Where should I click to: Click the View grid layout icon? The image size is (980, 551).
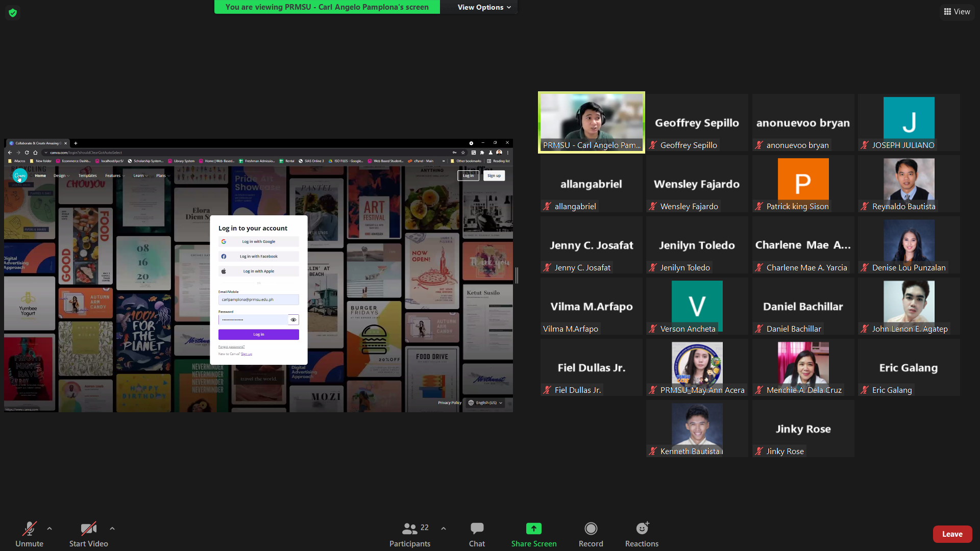click(x=947, y=12)
